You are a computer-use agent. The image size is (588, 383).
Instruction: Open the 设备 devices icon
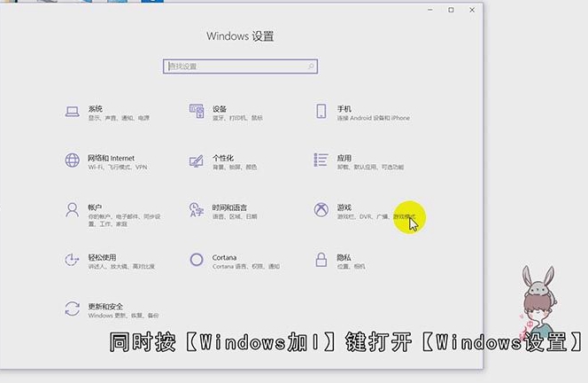point(197,112)
